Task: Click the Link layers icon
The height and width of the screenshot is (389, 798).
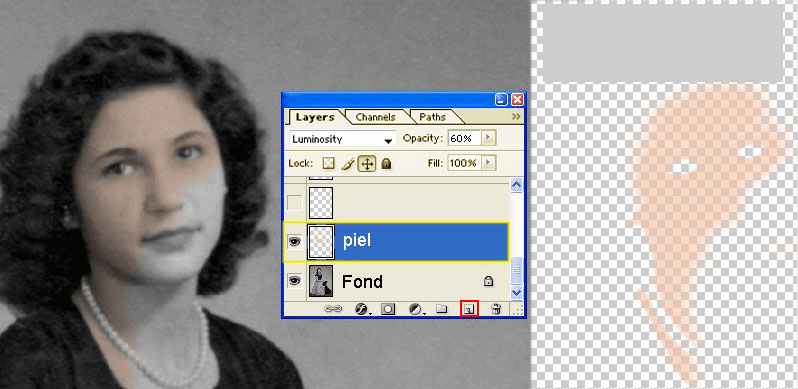Action: (333, 309)
